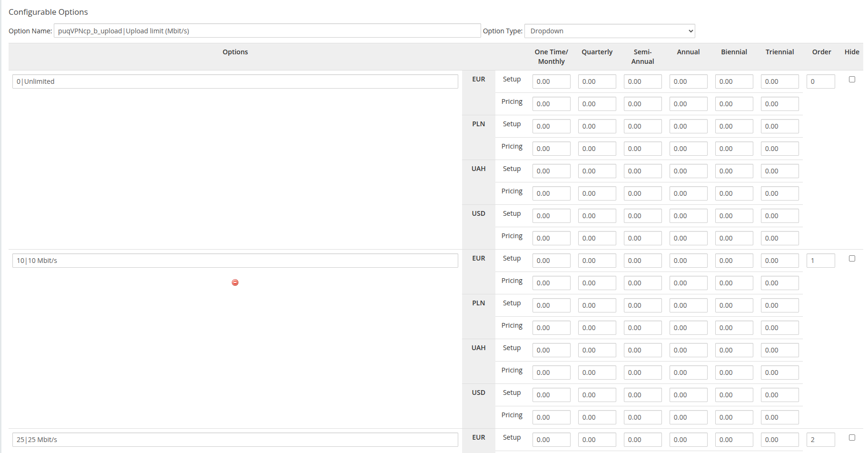
Task: Click the Quarterly column header
Action: 597,52
